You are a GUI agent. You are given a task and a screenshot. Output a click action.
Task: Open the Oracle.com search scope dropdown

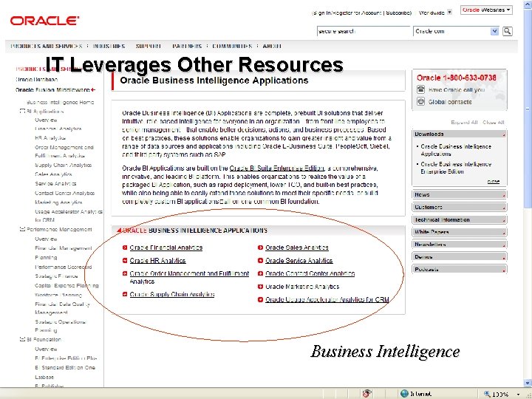(494, 31)
